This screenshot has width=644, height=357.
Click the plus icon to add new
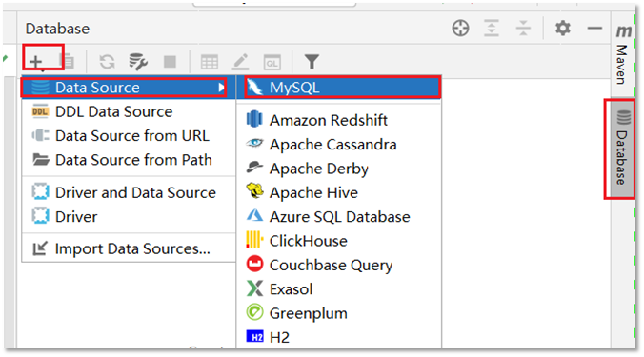[x=36, y=62]
